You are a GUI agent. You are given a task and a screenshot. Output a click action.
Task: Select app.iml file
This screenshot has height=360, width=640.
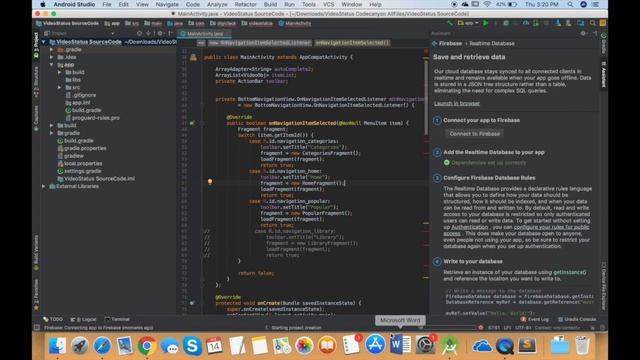point(78,103)
